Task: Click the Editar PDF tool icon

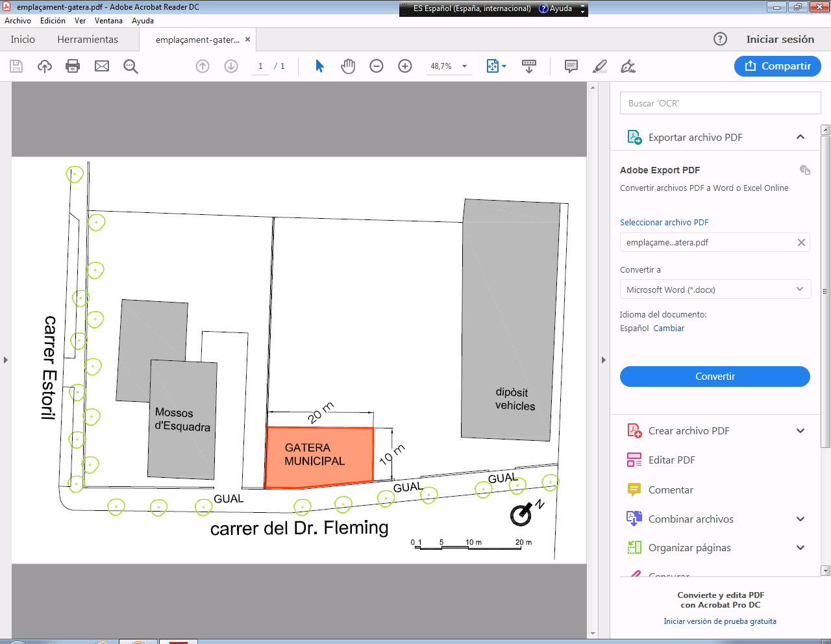Action: point(634,460)
